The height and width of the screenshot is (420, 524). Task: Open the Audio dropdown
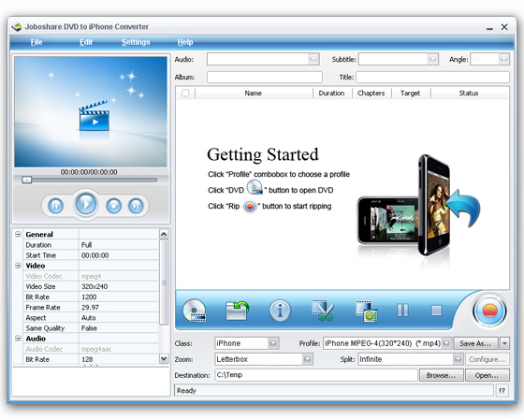click(x=313, y=59)
